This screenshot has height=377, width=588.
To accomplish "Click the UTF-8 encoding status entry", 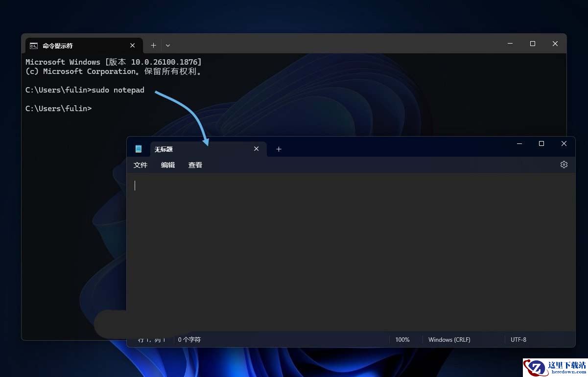I will (x=518, y=339).
